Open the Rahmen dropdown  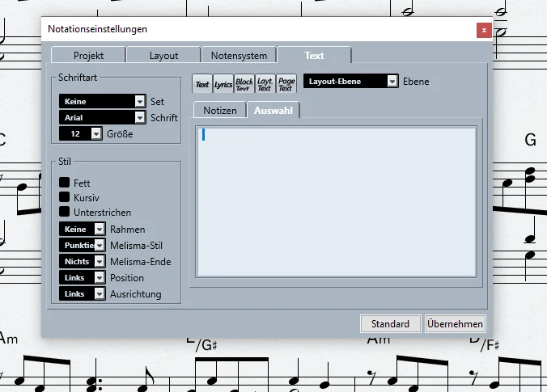click(x=82, y=229)
